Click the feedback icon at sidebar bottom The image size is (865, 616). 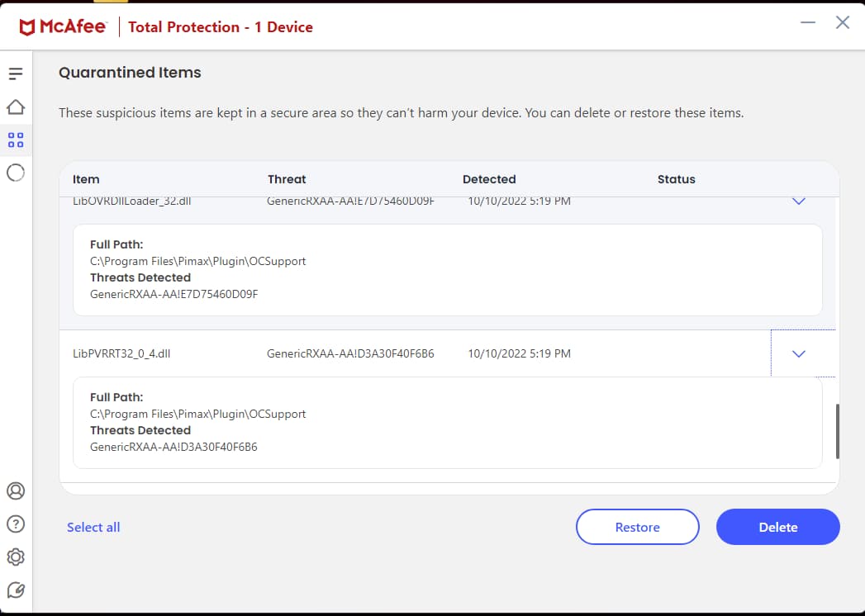pos(16,590)
